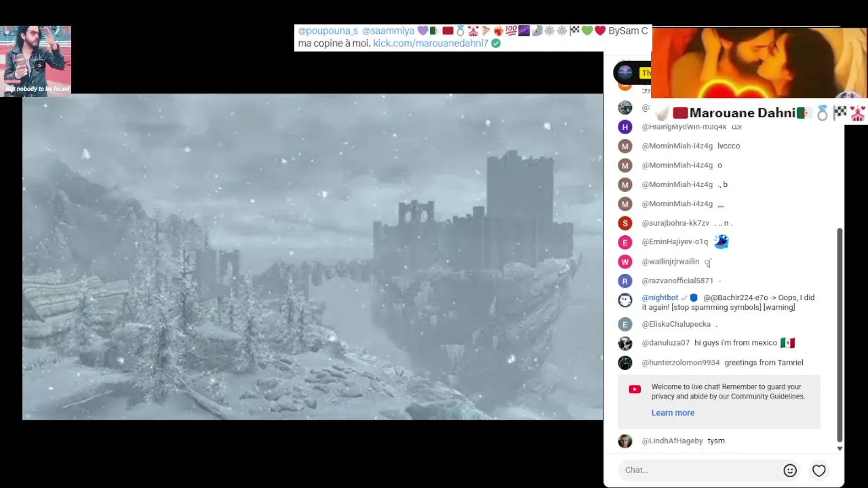Click the @poupouna_s mention
Image resolution: width=868 pixels, height=488 pixels.
tap(328, 31)
